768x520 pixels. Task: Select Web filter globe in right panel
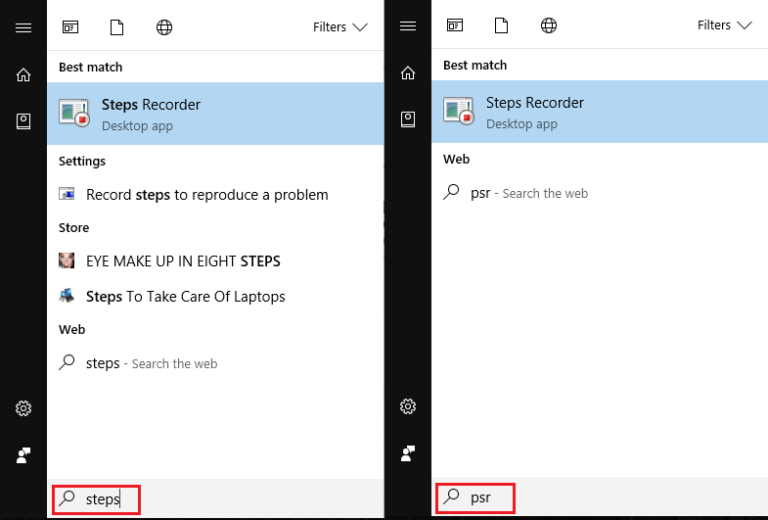(549, 25)
